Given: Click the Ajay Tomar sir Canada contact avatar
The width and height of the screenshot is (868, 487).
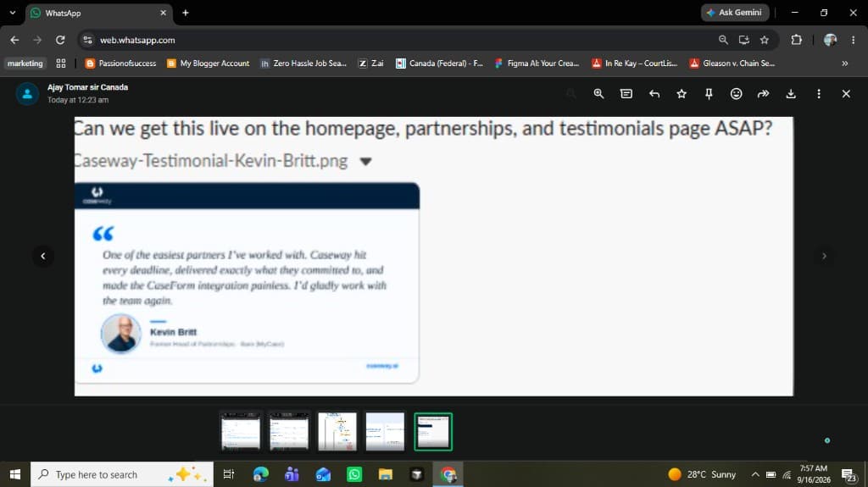Looking at the screenshot, I should (x=27, y=93).
